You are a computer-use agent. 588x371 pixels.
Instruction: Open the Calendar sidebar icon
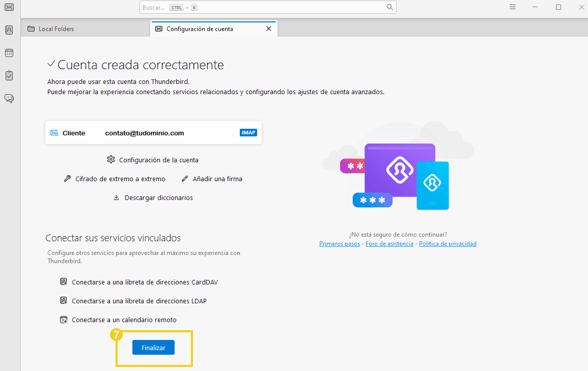[9, 53]
